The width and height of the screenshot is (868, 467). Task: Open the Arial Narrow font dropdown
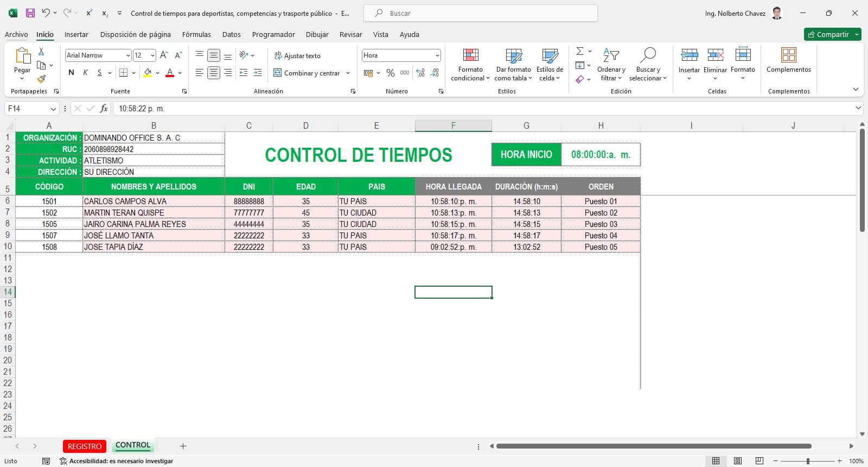point(128,55)
